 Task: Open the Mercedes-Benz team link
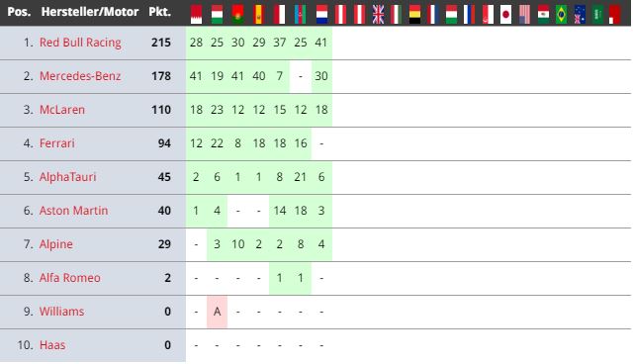tap(80, 76)
